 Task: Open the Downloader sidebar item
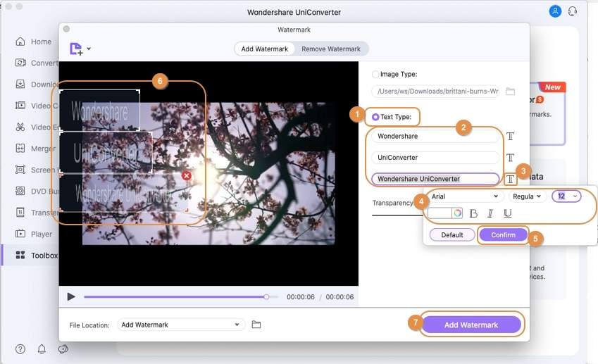coord(37,84)
